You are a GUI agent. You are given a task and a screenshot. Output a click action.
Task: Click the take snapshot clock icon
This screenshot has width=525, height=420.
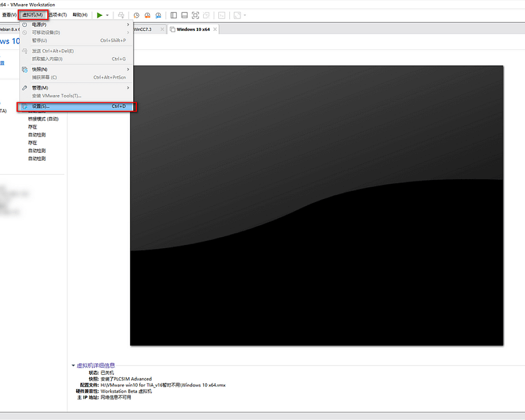[136, 15]
